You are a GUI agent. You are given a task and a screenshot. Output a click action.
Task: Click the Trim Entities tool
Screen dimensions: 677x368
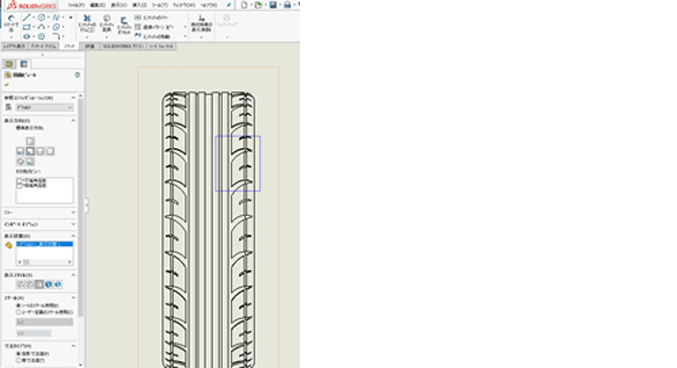pyautogui.click(x=87, y=23)
